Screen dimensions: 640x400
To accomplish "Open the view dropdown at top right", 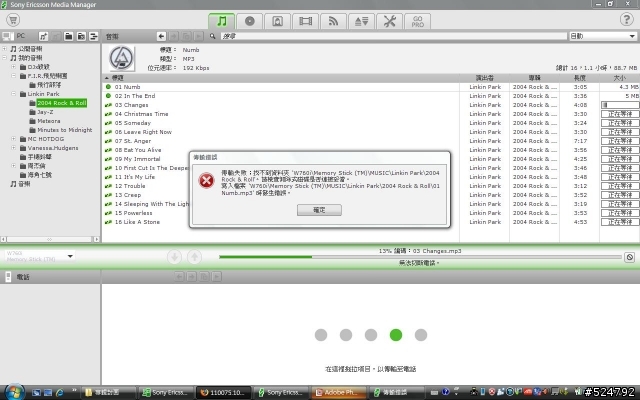I will [603, 36].
